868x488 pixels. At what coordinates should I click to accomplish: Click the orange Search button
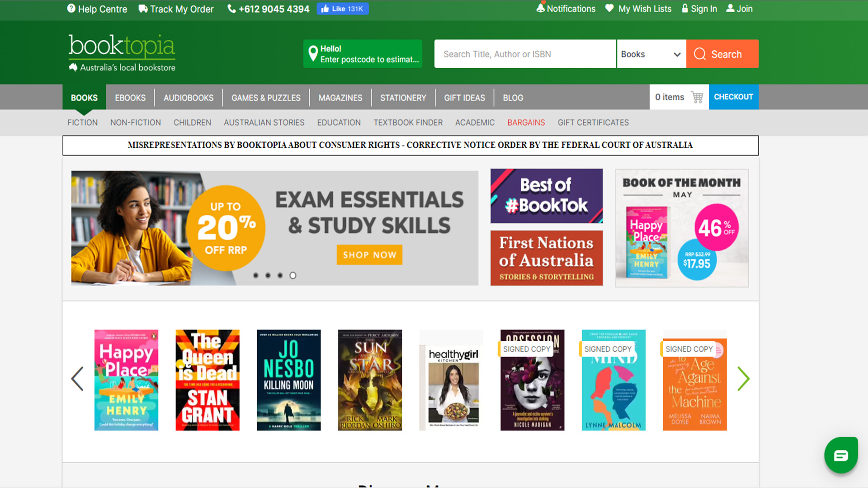click(722, 54)
